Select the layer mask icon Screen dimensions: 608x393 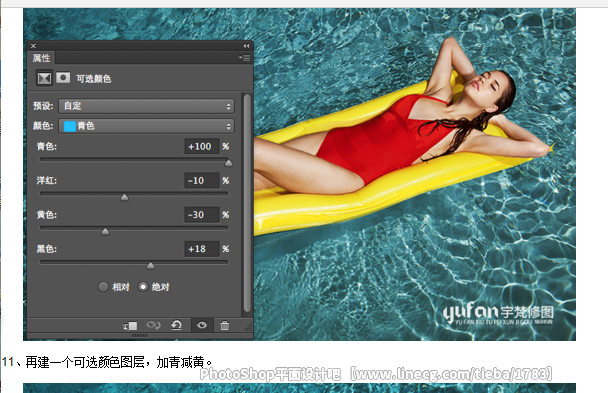click(63, 78)
